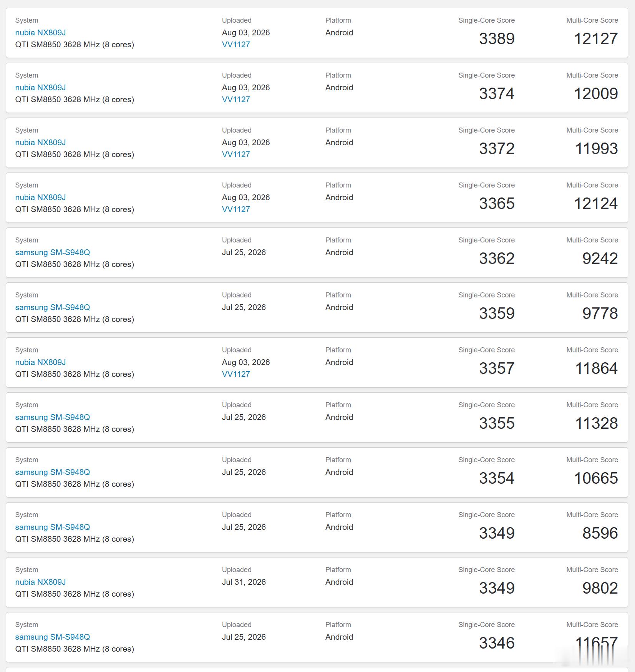Open nubia NX809J result scoring 3374
Screen dimensions: 635x672
click(40, 88)
